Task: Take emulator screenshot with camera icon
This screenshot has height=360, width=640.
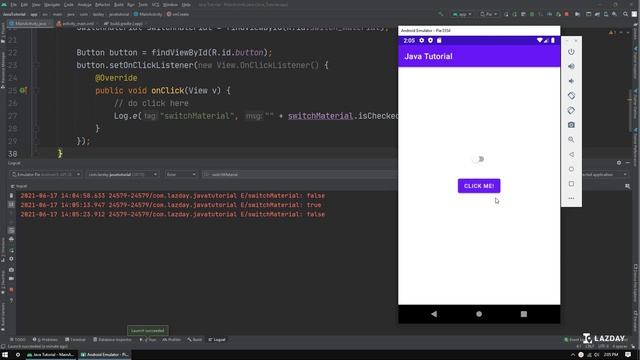Action: [x=571, y=125]
